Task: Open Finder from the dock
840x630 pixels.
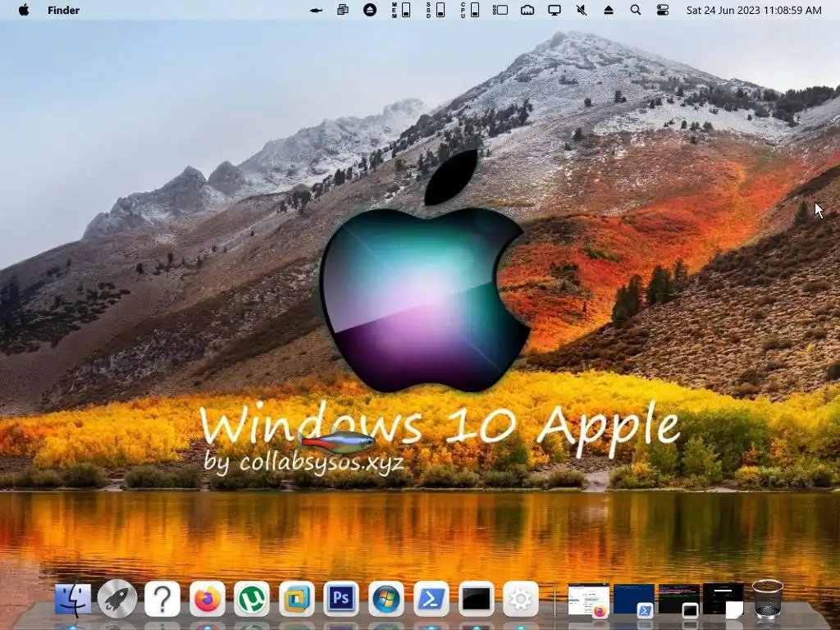Action: point(73,599)
